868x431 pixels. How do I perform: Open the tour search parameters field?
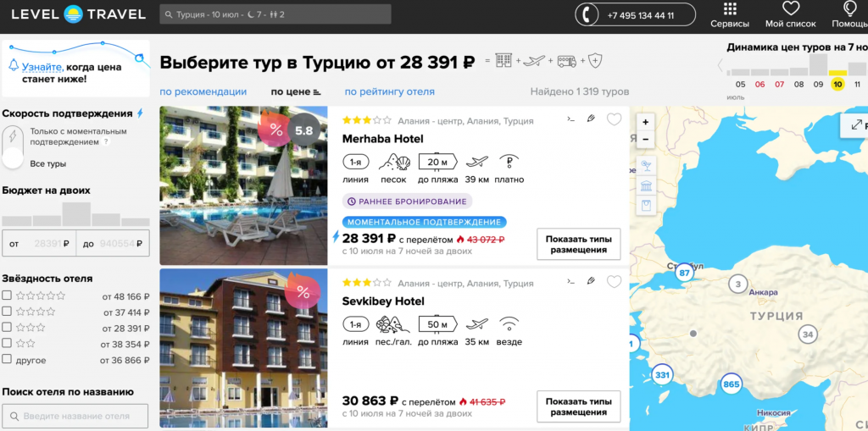[275, 14]
